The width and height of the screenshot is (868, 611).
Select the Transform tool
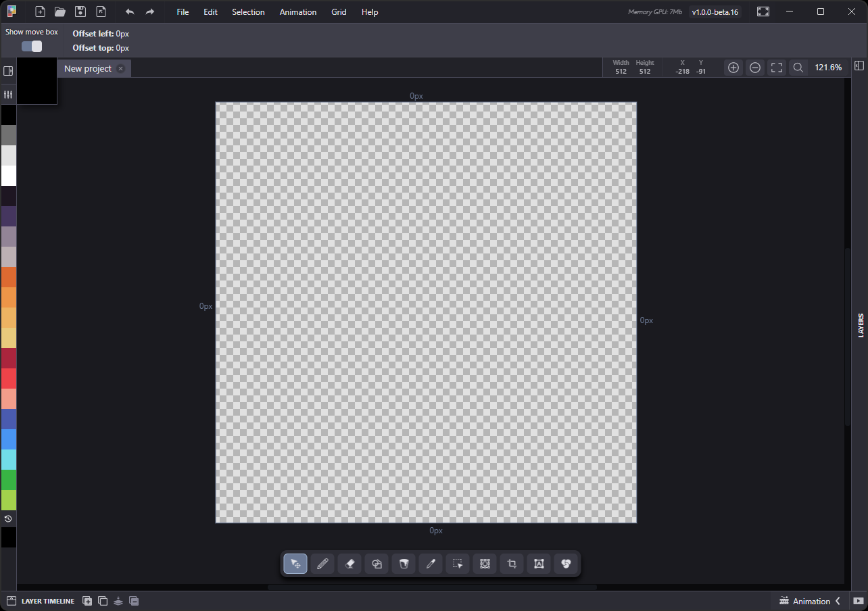click(485, 564)
